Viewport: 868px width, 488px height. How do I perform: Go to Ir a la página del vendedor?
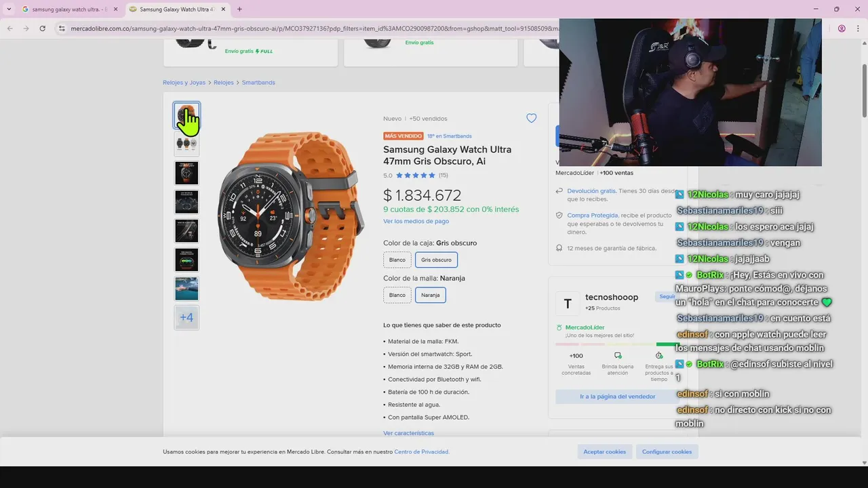(x=616, y=396)
